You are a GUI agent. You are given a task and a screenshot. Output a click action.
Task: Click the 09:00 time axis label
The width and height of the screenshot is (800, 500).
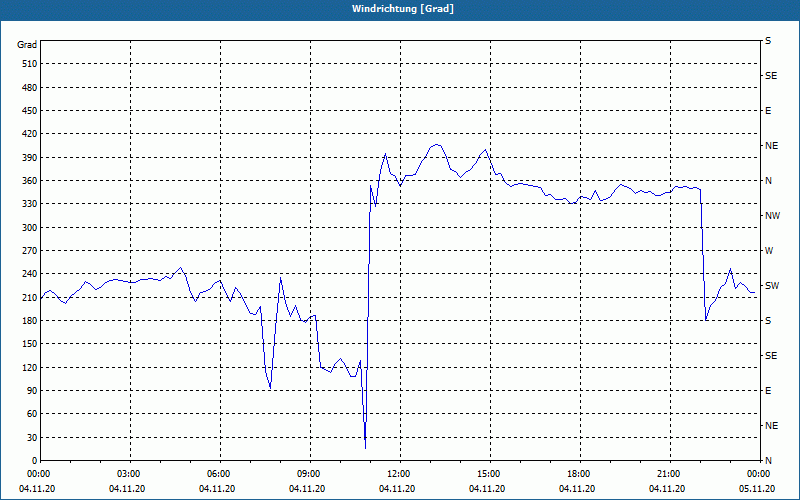tap(310, 474)
